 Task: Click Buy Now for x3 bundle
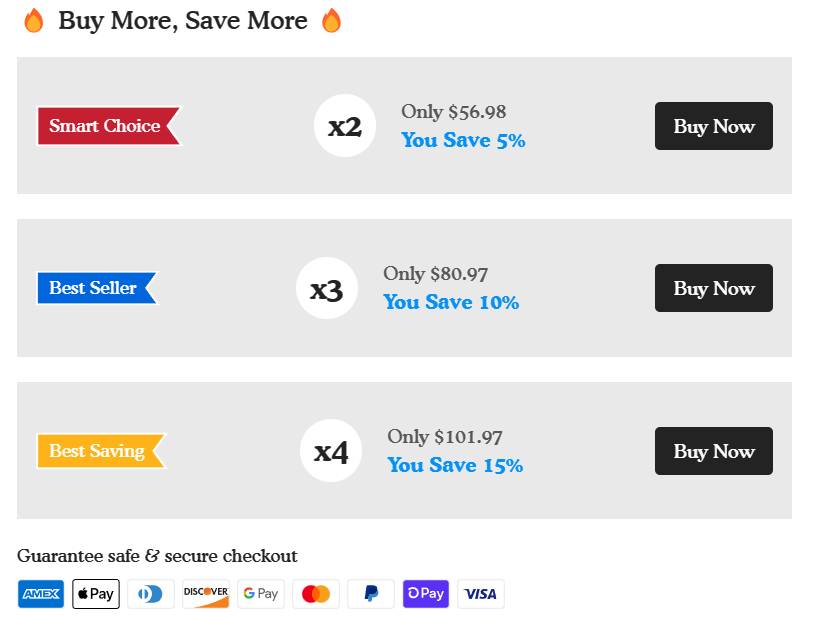click(x=713, y=288)
